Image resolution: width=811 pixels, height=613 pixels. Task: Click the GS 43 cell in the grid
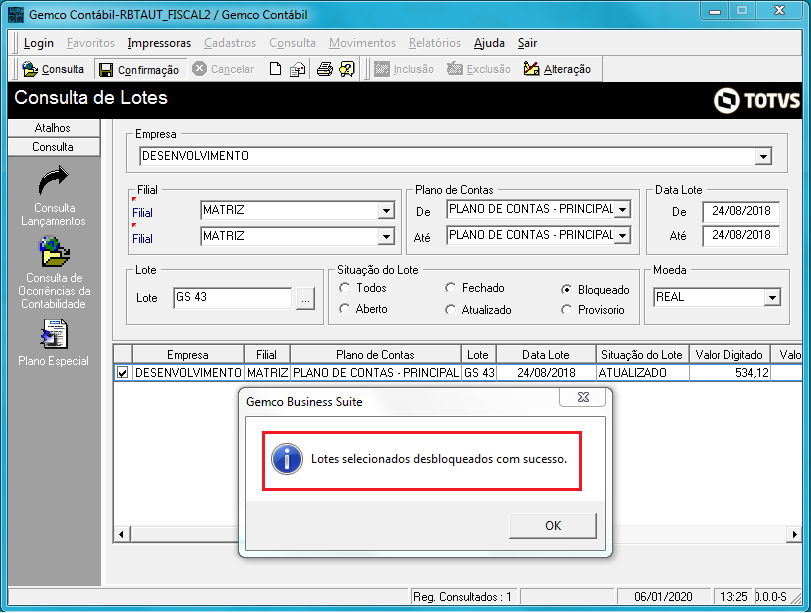479,373
